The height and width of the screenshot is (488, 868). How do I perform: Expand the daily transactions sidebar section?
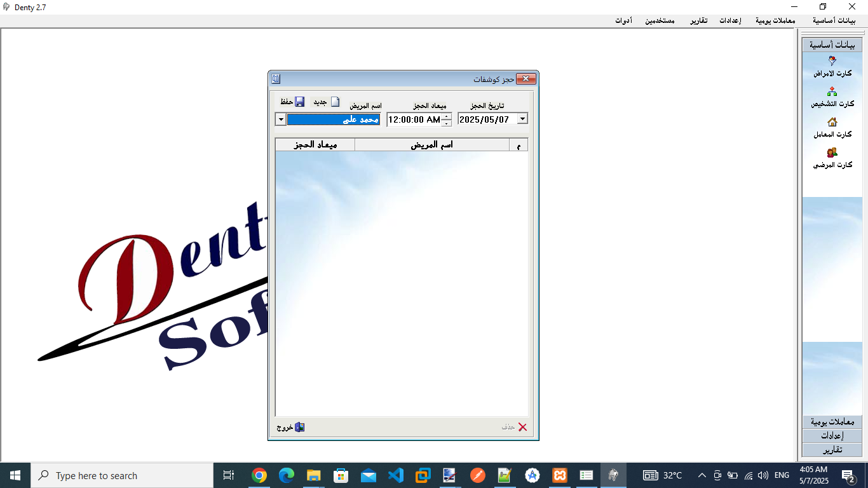[832, 422]
